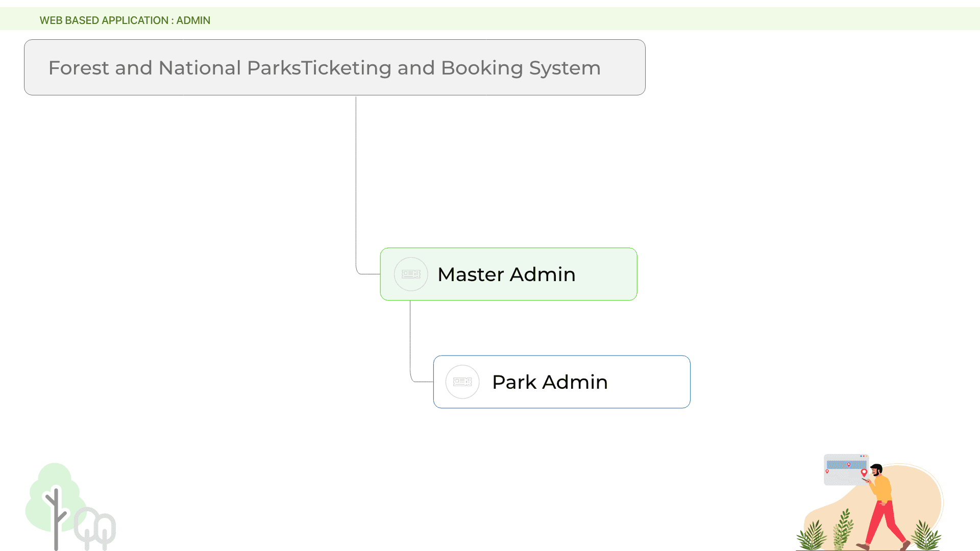Viewport: 980px width, 551px height.
Task: Click the Forest and National Parks title box
Action: [334, 67]
